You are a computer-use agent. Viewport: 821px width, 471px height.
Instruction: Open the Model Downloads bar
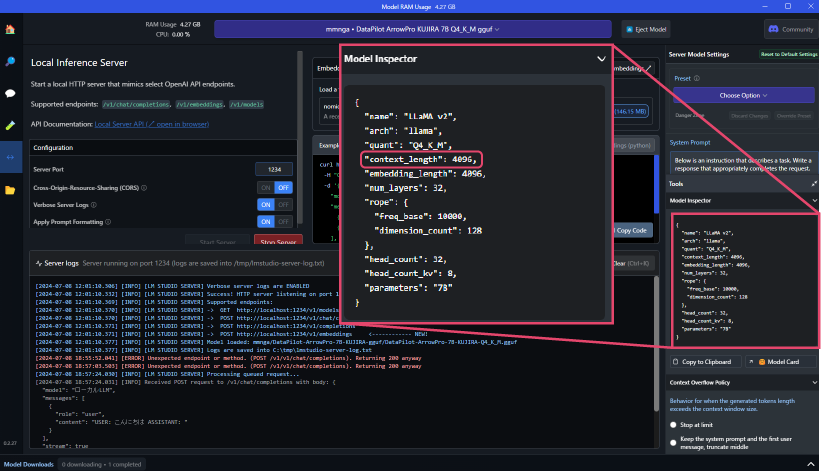[28, 464]
